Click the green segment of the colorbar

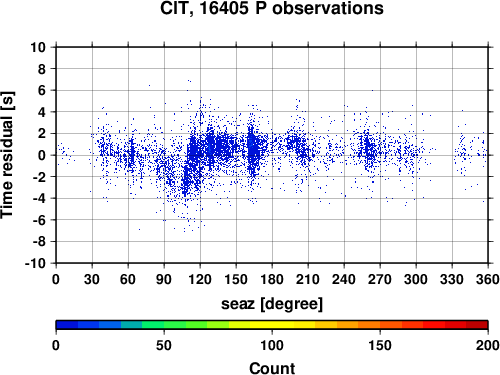point(164,325)
